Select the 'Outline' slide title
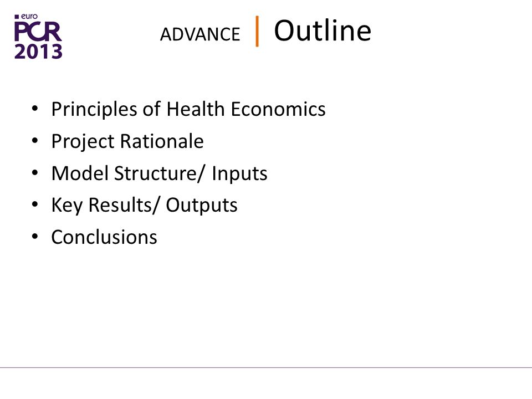 click(323, 30)
